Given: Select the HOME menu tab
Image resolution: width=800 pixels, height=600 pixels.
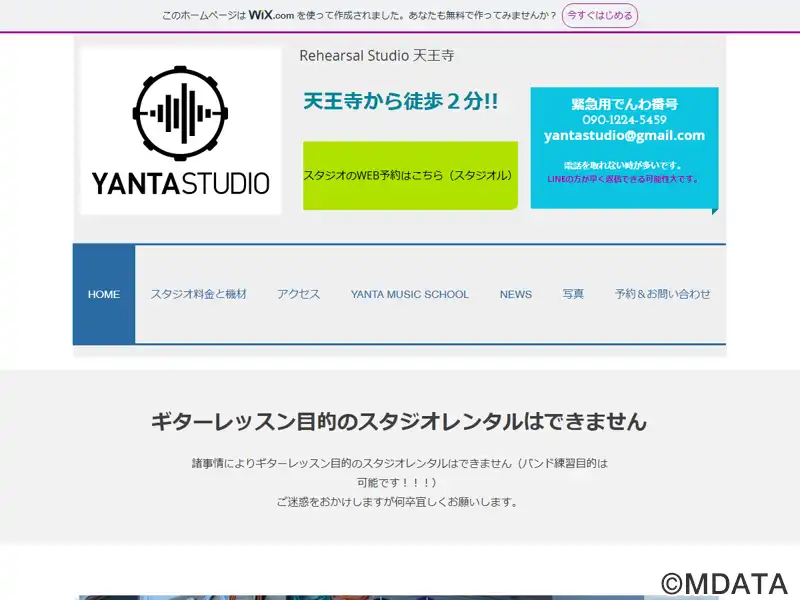Looking at the screenshot, I should (x=104, y=294).
